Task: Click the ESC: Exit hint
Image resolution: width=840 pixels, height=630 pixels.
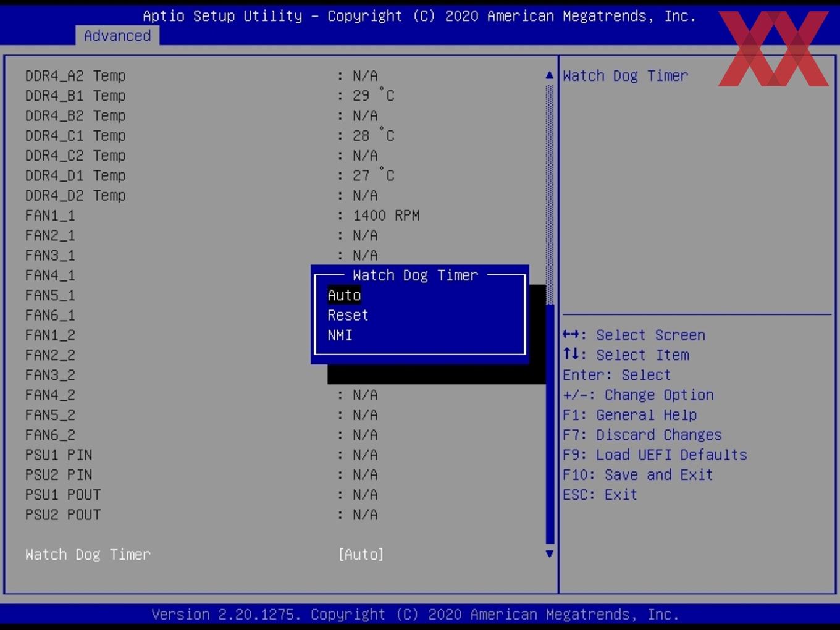Action: [x=600, y=495]
